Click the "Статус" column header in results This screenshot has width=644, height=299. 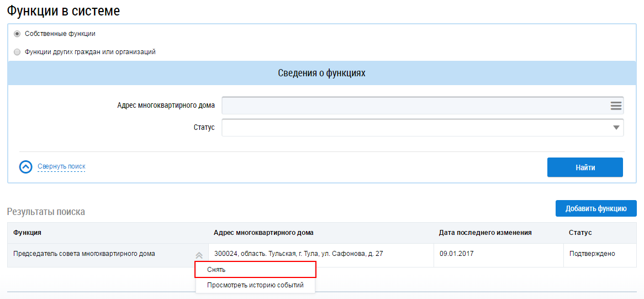click(580, 233)
